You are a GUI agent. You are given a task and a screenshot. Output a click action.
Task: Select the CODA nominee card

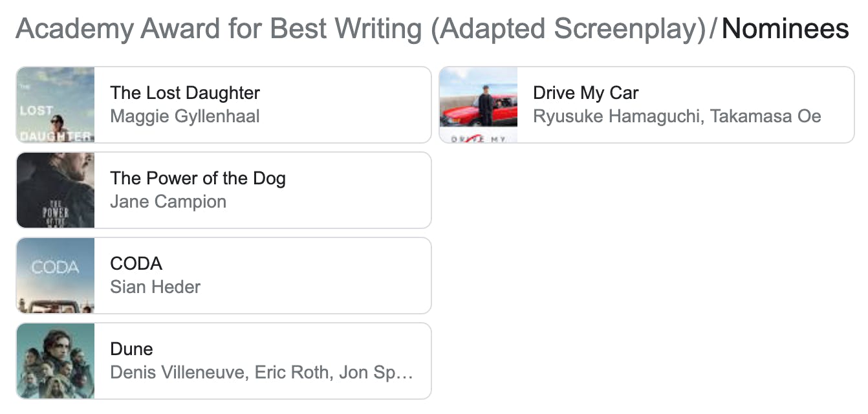tap(224, 276)
